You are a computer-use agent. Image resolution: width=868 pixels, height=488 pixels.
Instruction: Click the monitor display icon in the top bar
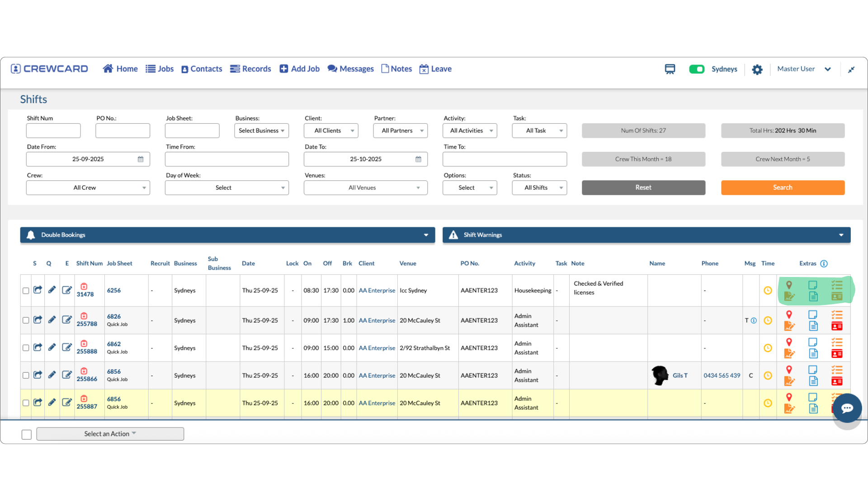pos(670,69)
